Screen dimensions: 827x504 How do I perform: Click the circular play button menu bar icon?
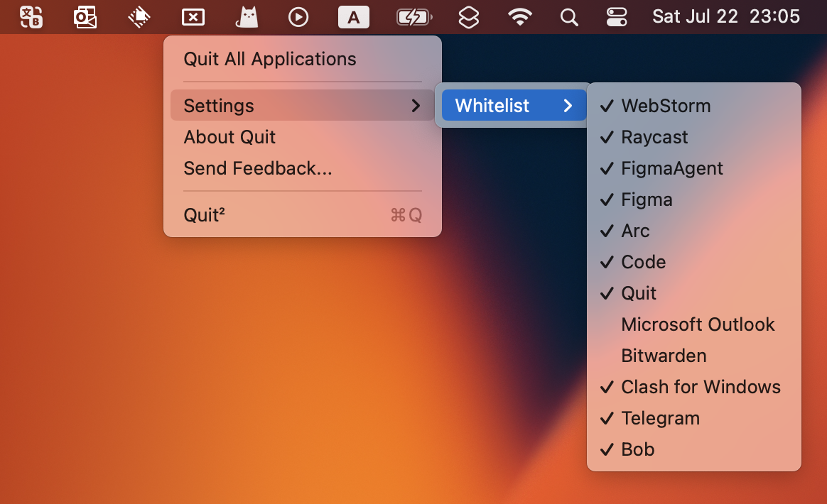point(298,17)
